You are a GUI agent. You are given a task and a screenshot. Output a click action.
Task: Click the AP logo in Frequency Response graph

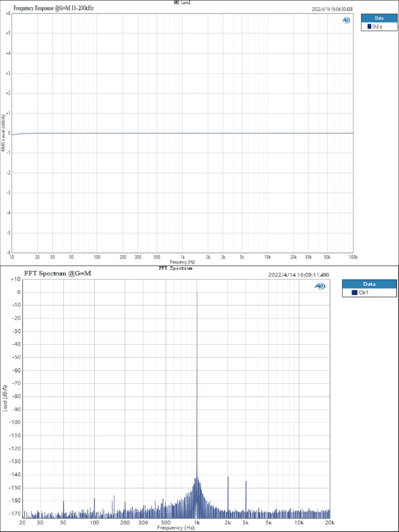346,20
